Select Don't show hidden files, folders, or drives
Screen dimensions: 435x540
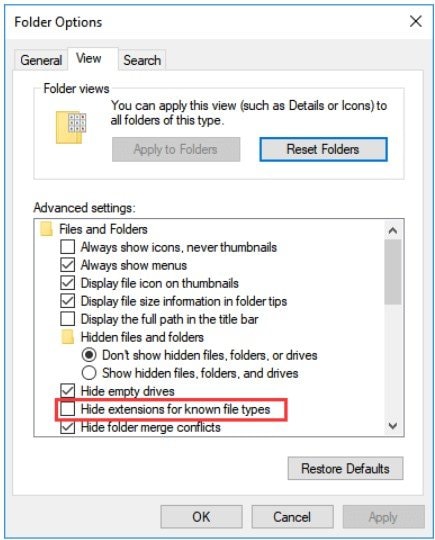click(x=89, y=355)
